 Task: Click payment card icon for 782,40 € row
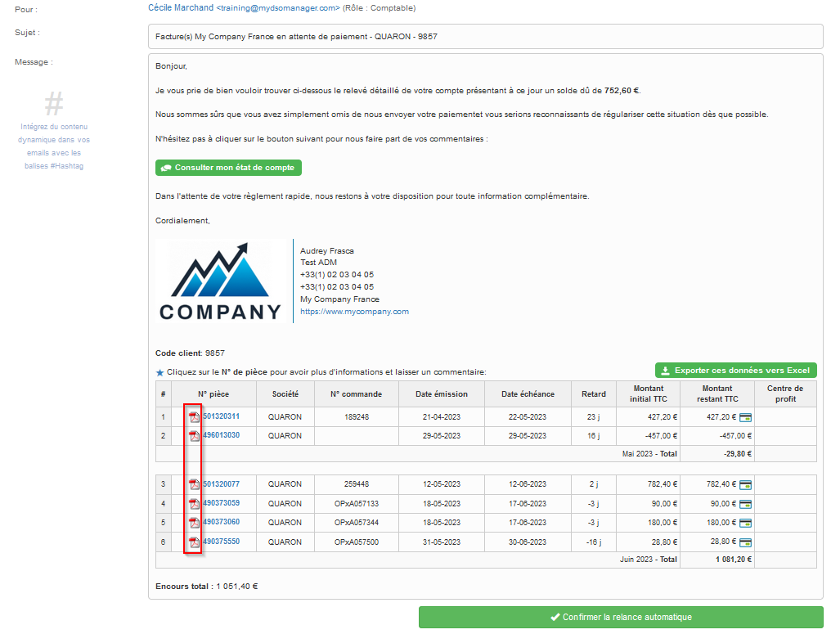[746, 484]
